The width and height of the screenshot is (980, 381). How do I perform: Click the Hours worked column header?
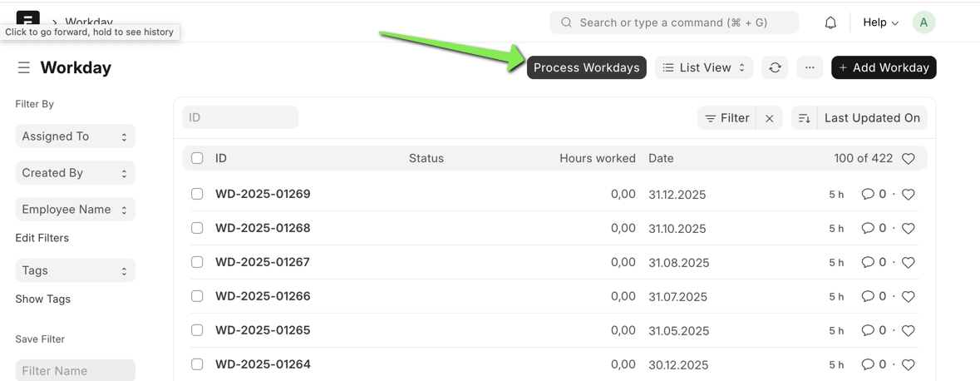click(x=598, y=158)
